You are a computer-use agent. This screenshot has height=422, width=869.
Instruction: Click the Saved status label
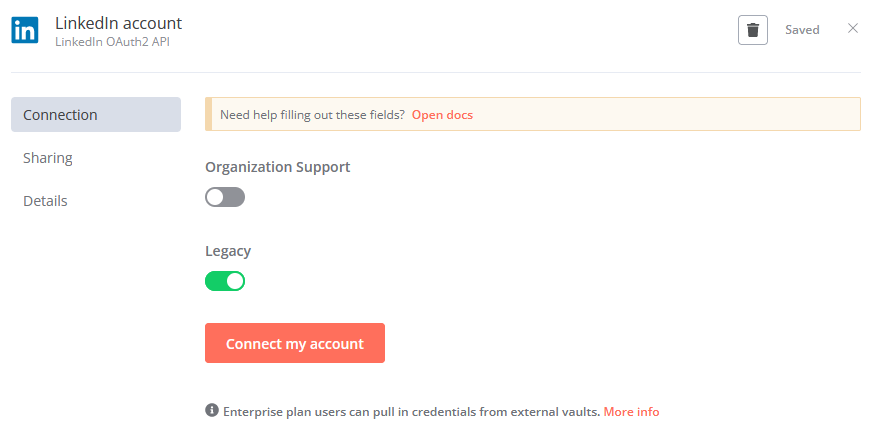tap(802, 30)
